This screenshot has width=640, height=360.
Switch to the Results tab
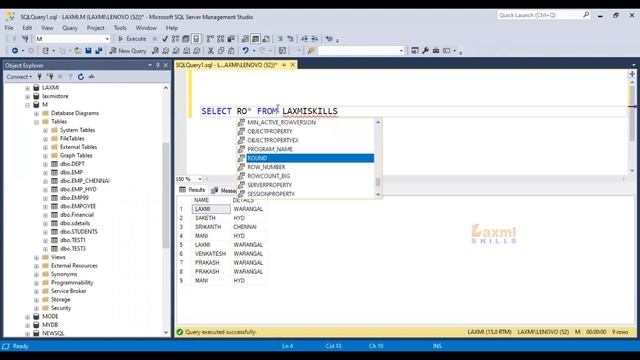(x=192, y=190)
